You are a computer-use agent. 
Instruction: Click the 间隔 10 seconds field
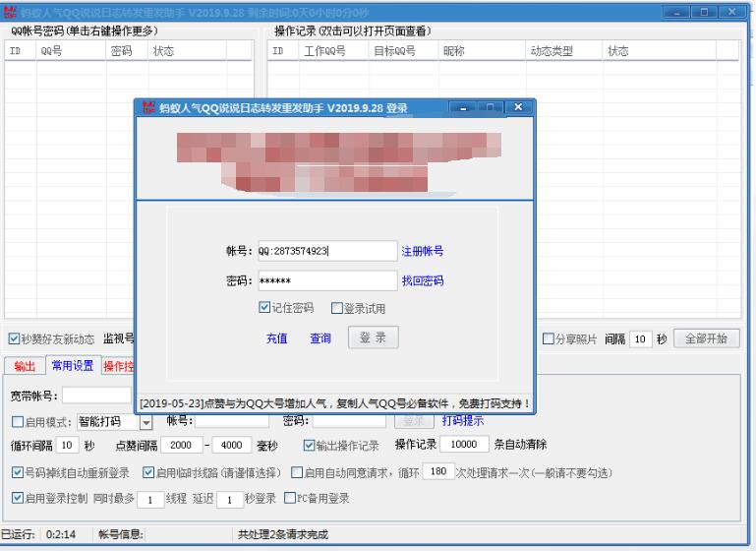tap(640, 339)
